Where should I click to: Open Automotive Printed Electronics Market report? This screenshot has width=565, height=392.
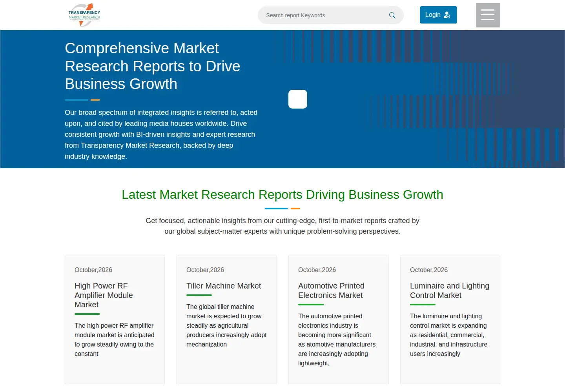331,290
